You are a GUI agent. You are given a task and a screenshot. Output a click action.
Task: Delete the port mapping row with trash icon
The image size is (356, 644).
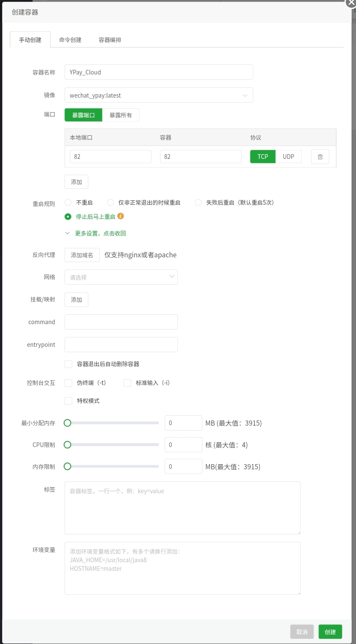320,156
